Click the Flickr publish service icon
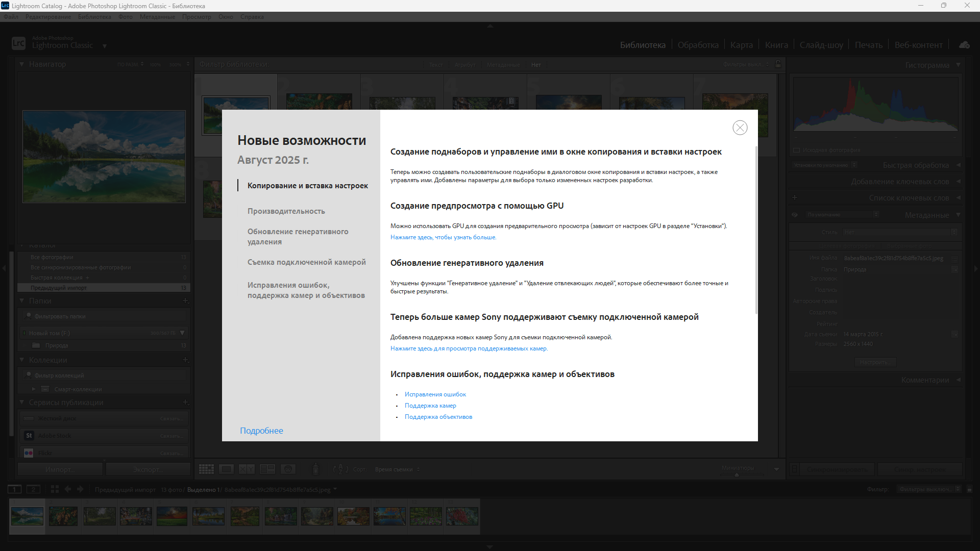The width and height of the screenshot is (980, 551). point(29,453)
